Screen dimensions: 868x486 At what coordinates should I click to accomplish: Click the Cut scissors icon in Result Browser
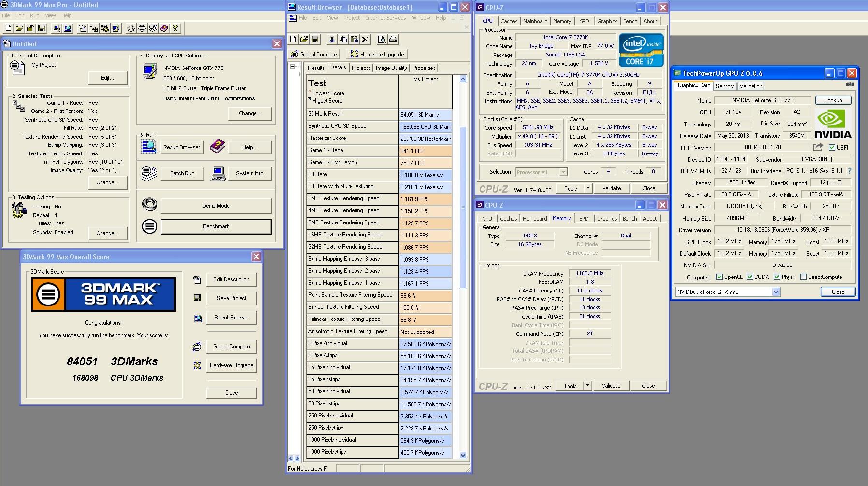pos(332,39)
